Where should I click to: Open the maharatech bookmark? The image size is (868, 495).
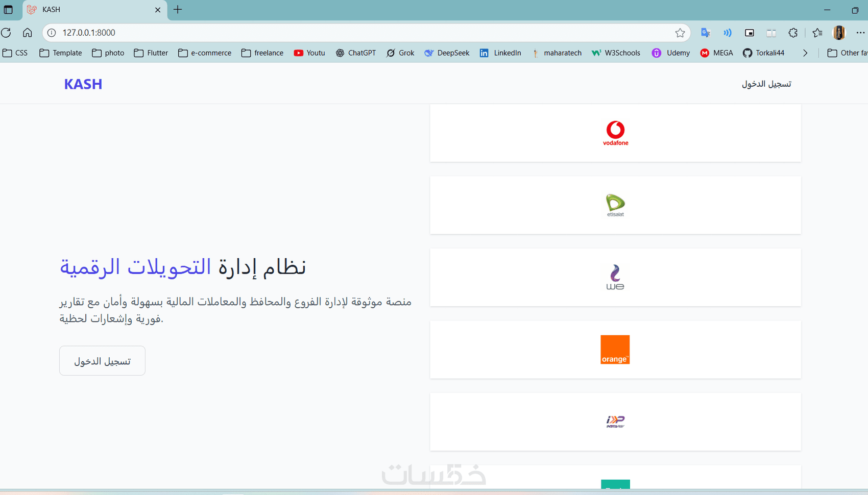[556, 53]
